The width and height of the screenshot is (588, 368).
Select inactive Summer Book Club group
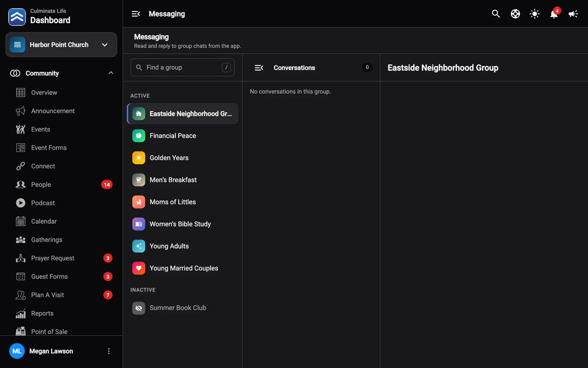(183, 308)
